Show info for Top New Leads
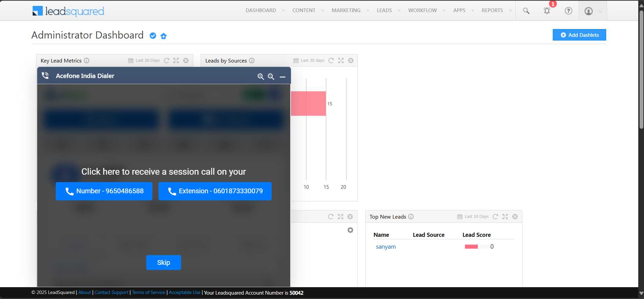Image resolution: width=644 pixels, height=299 pixels. [x=411, y=217]
